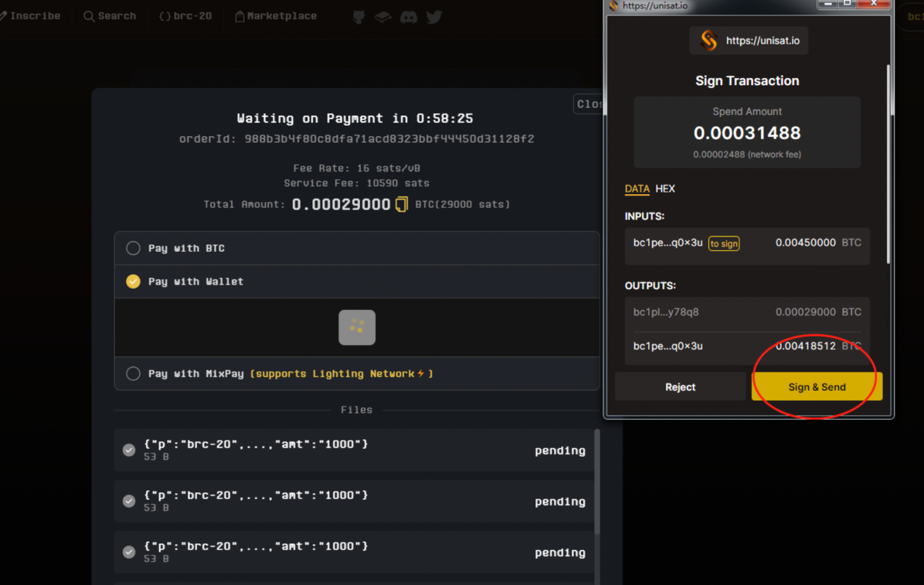Go to the brc-20 navigation item
Image resolution: width=924 pixels, height=585 pixels.
185,16
